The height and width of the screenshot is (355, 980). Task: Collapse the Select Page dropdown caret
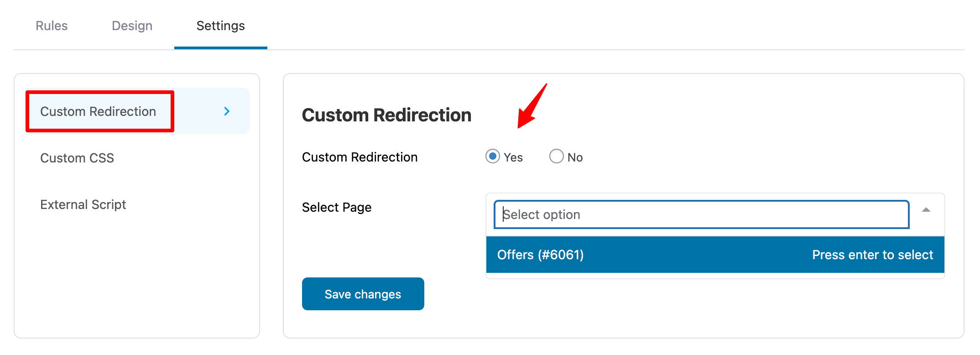point(926,210)
